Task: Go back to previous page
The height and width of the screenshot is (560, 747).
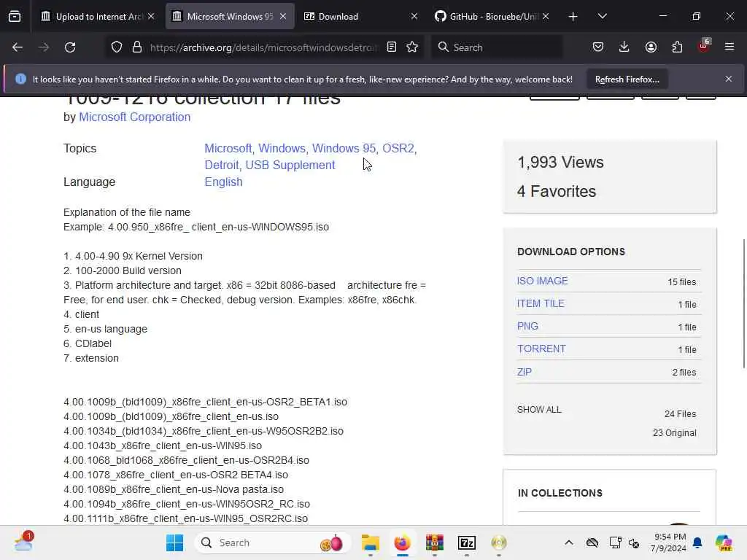Action: (18, 47)
